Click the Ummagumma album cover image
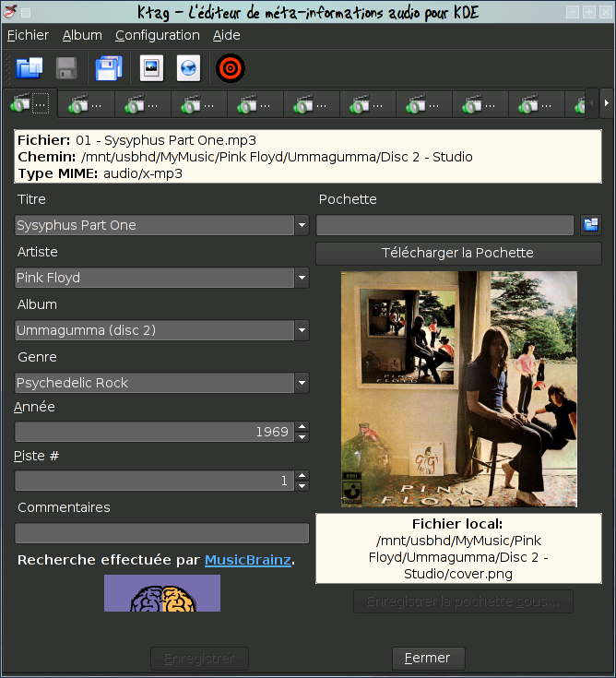Screen dimensions: 616x678 click(x=459, y=389)
